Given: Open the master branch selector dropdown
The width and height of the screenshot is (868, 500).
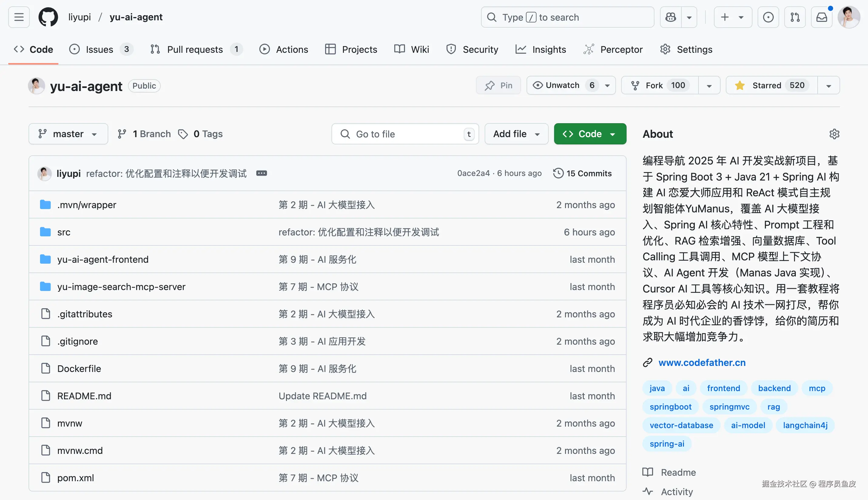Looking at the screenshot, I should pos(68,134).
